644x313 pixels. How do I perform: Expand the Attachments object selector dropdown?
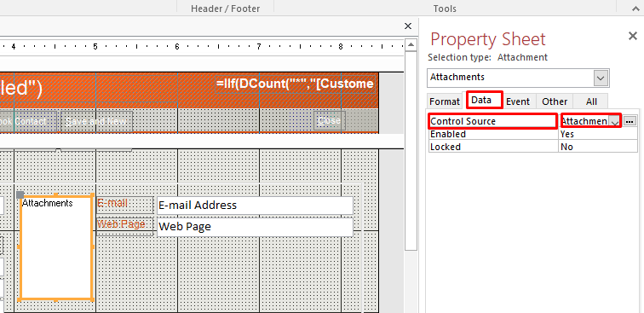click(601, 78)
